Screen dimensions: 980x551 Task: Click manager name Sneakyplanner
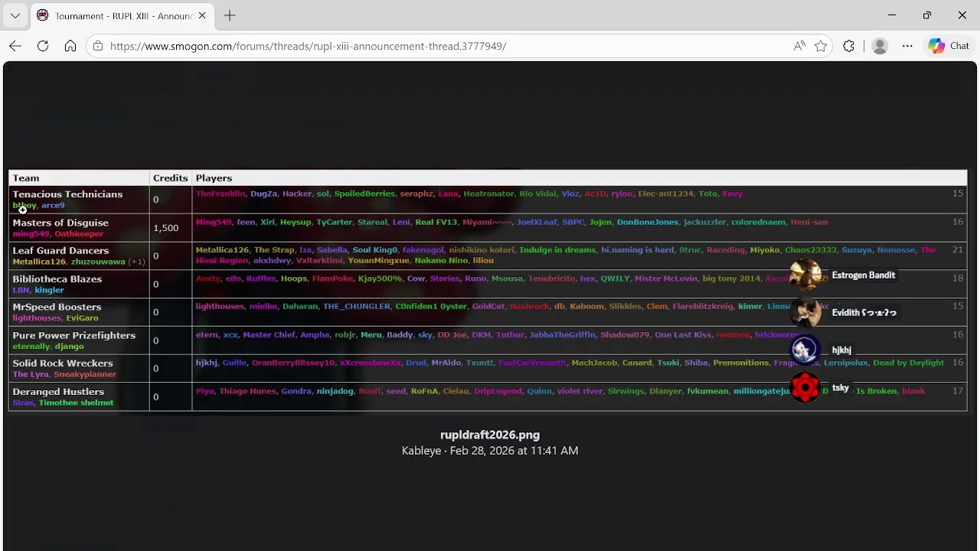pyautogui.click(x=85, y=374)
